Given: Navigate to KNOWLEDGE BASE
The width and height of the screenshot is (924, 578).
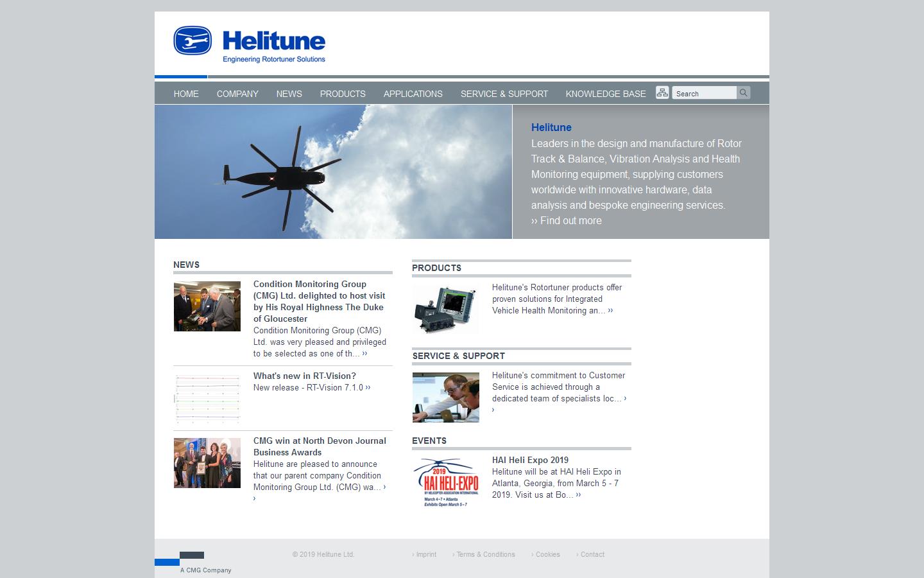Looking at the screenshot, I should click(605, 94).
